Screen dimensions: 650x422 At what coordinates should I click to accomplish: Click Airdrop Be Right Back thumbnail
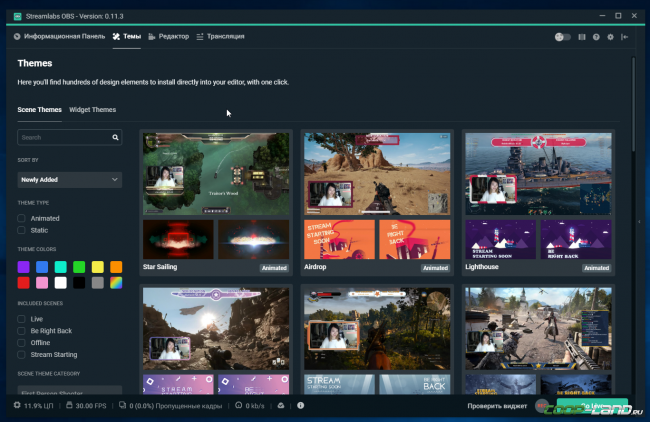415,240
